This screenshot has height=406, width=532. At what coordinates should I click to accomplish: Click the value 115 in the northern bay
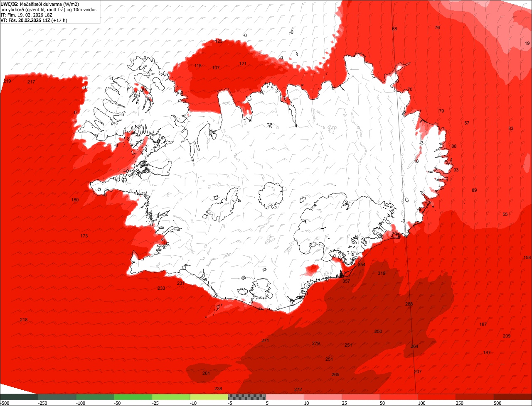click(x=198, y=66)
